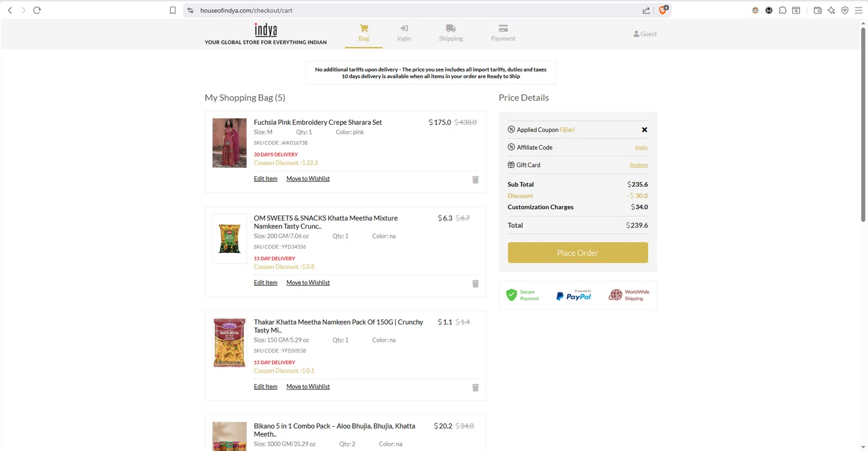
Task: Open the extensions puzzle icon
Action: pyautogui.click(x=782, y=10)
